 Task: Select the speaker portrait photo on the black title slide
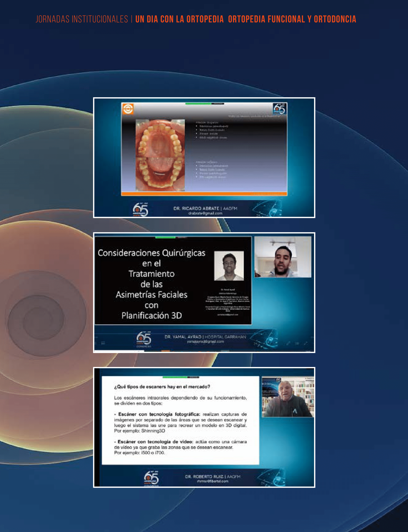tap(229, 266)
